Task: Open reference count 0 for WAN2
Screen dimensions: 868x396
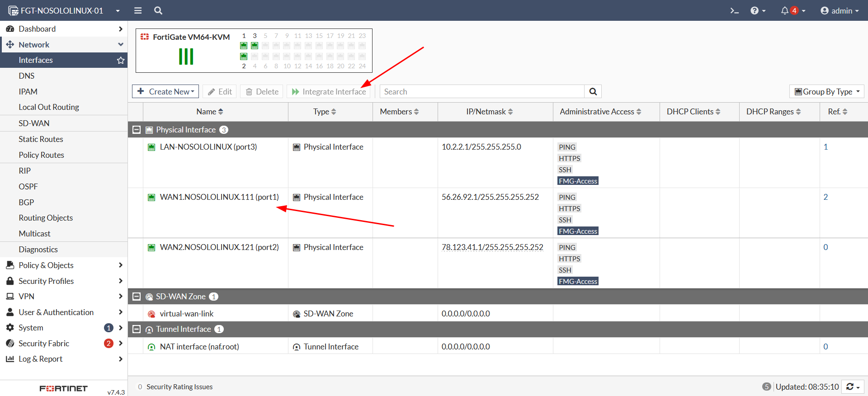Action: click(x=826, y=247)
